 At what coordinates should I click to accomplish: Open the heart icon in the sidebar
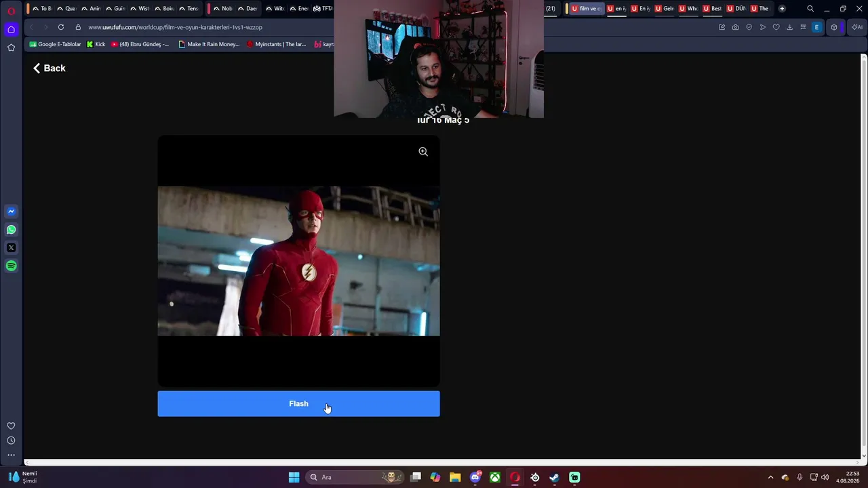[11, 426]
